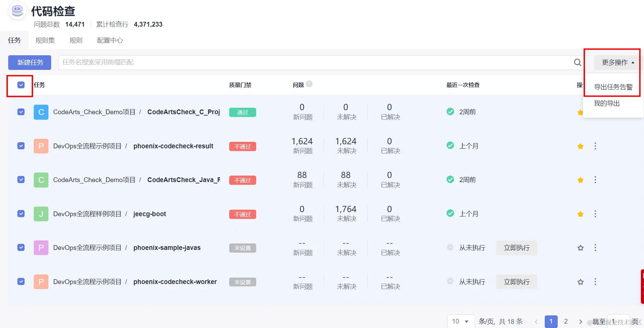644x328 pixels.
Task: Go to page 2
Action: click(x=566, y=322)
